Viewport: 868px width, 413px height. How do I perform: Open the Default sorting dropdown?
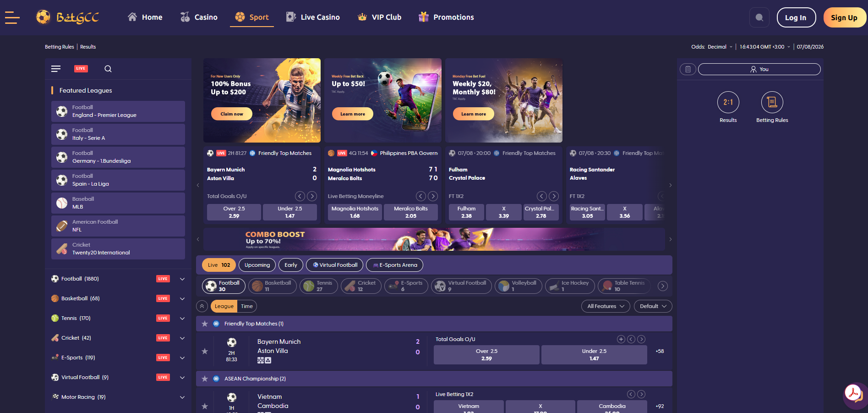pos(653,306)
